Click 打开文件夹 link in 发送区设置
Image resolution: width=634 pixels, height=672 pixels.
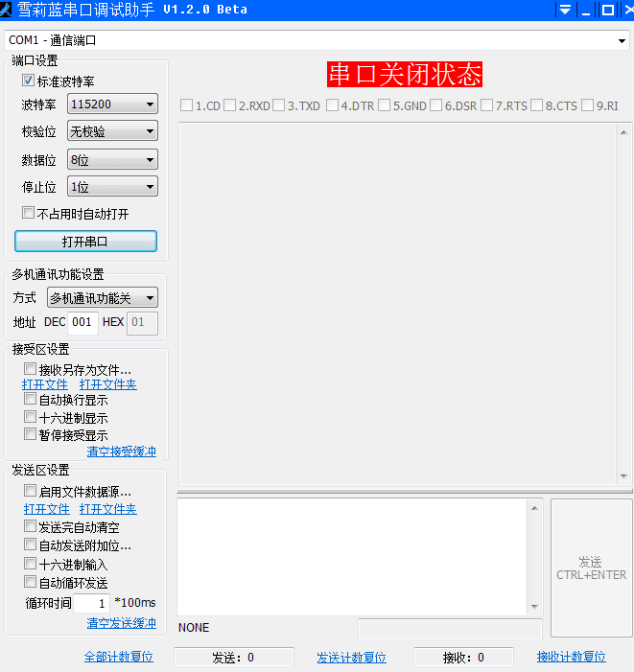point(108,509)
